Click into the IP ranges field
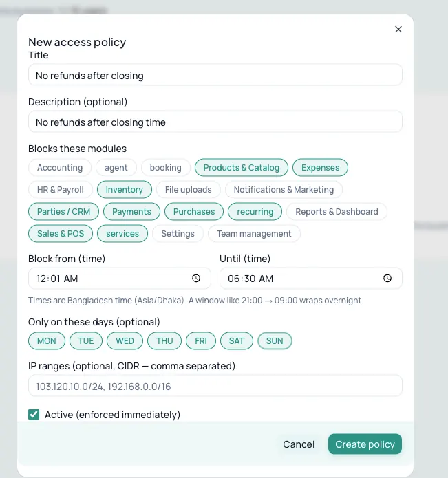 (x=215, y=386)
